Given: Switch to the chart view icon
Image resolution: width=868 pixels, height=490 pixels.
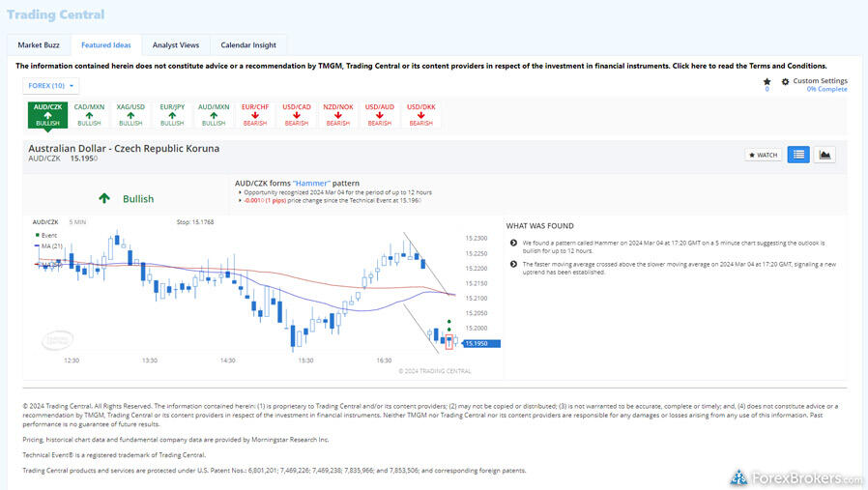Looking at the screenshot, I should (x=825, y=155).
